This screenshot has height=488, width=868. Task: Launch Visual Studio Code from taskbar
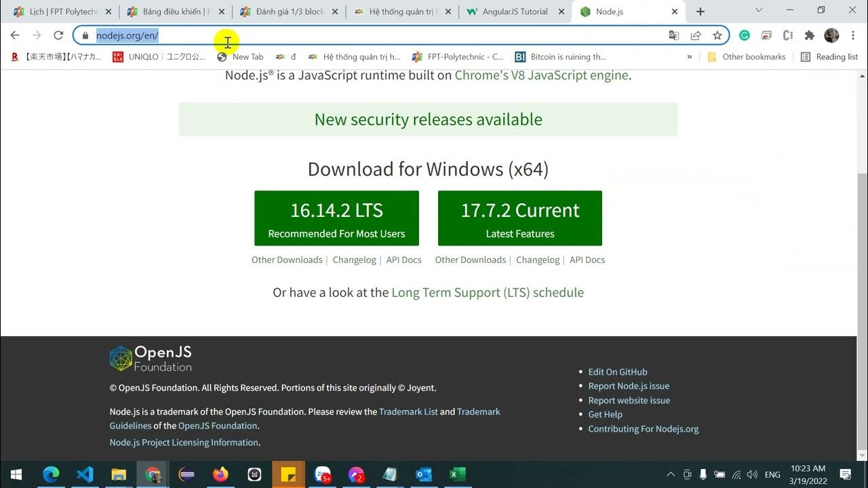[x=85, y=474]
